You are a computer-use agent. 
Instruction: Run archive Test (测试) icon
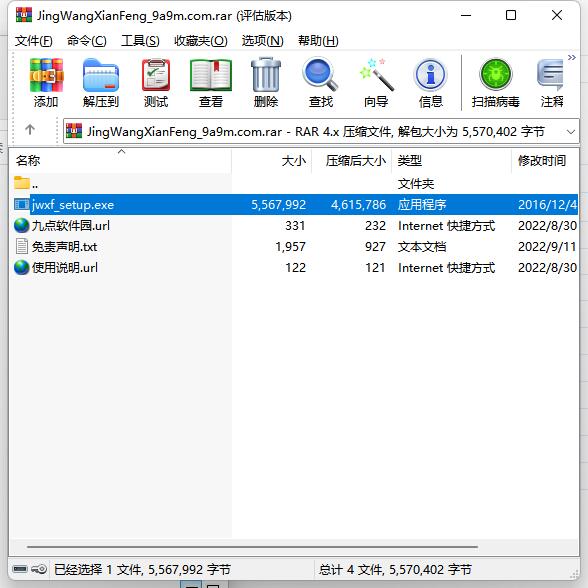point(156,75)
